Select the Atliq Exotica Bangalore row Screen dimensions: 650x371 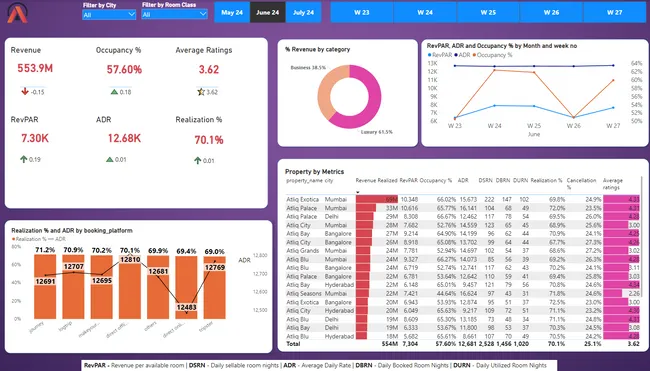pos(463,302)
